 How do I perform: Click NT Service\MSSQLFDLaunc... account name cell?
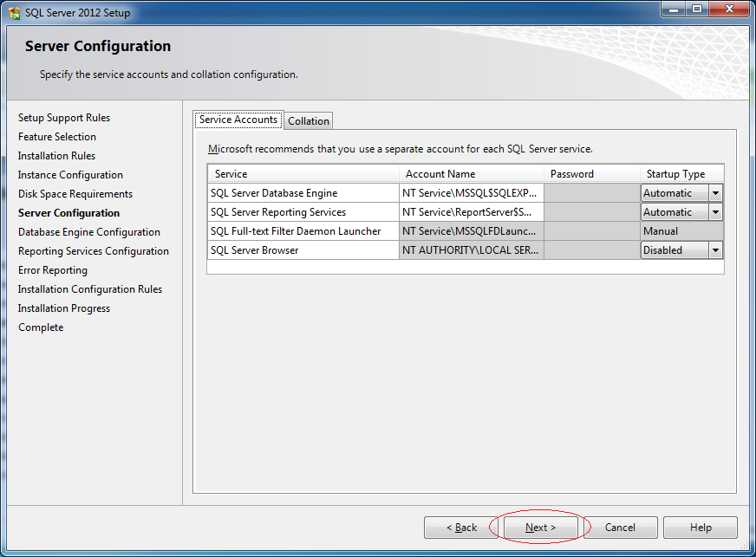pos(472,231)
